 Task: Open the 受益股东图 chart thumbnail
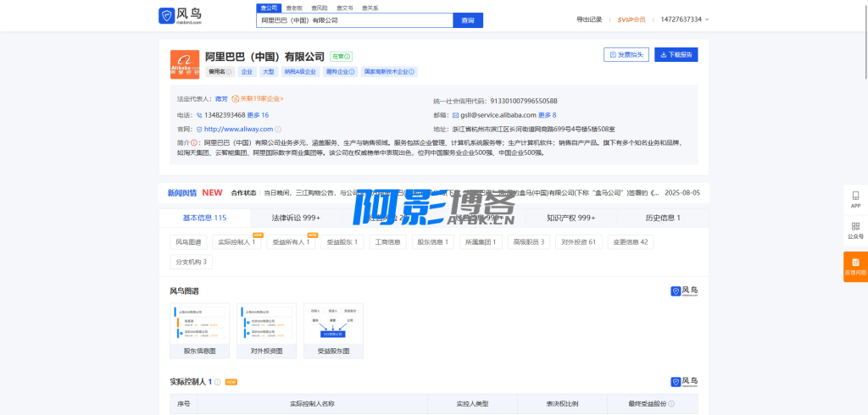point(333,330)
